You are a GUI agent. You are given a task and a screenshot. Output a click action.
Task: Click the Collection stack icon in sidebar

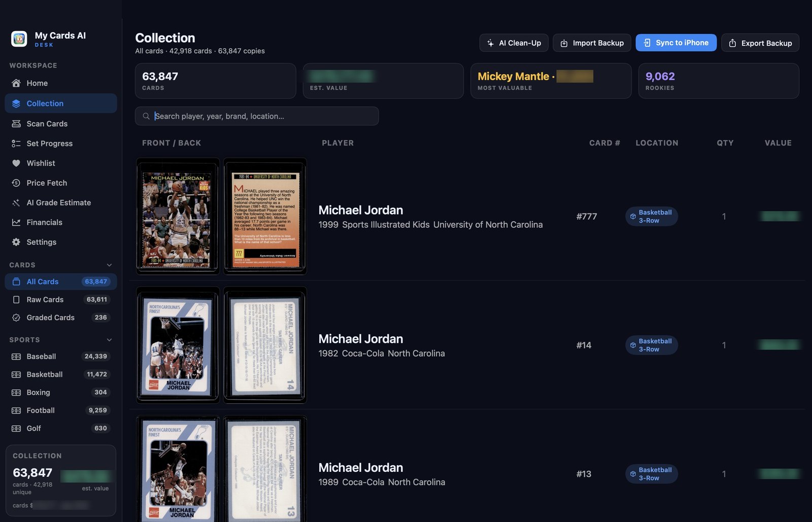[16, 103]
